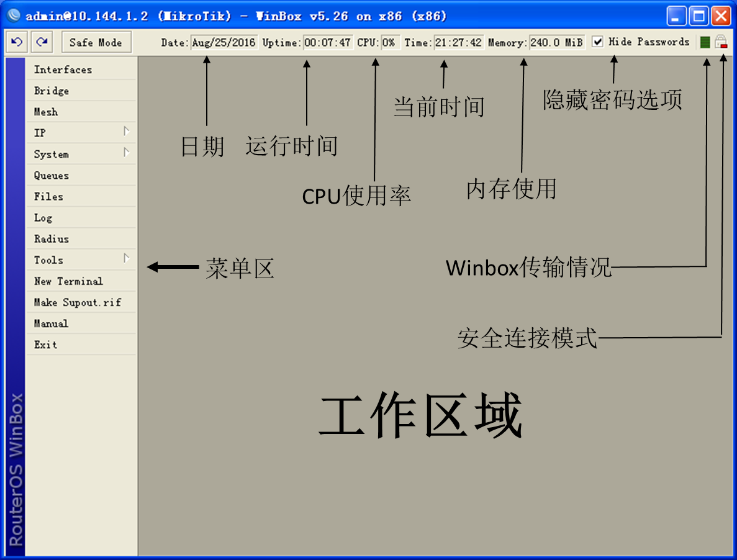737x560 pixels.
Task: Open the Radius menu
Action: pos(81,238)
